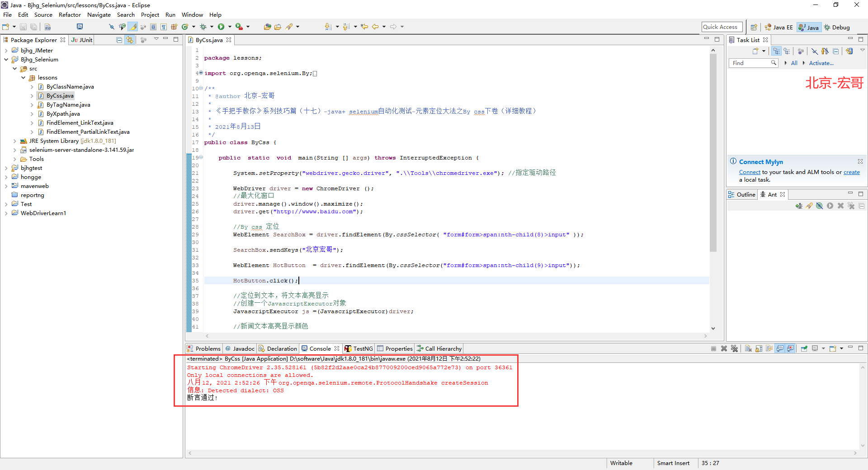Toggle Block Selection Mode button
868x470 pixels.
click(x=153, y=27)
